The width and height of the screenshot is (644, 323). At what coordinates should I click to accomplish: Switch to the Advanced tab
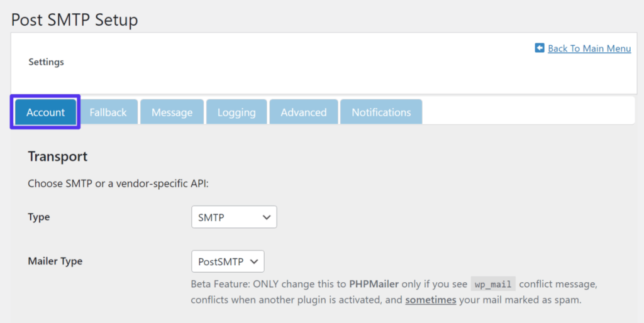coord(304,112)
